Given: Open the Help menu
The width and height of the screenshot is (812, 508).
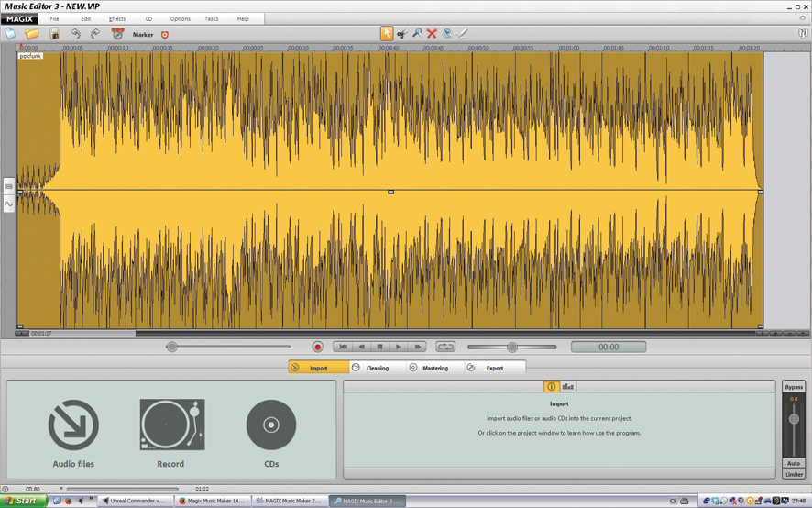Looking at the screenshot, I should pyautogui.click(x=243, y=18).
